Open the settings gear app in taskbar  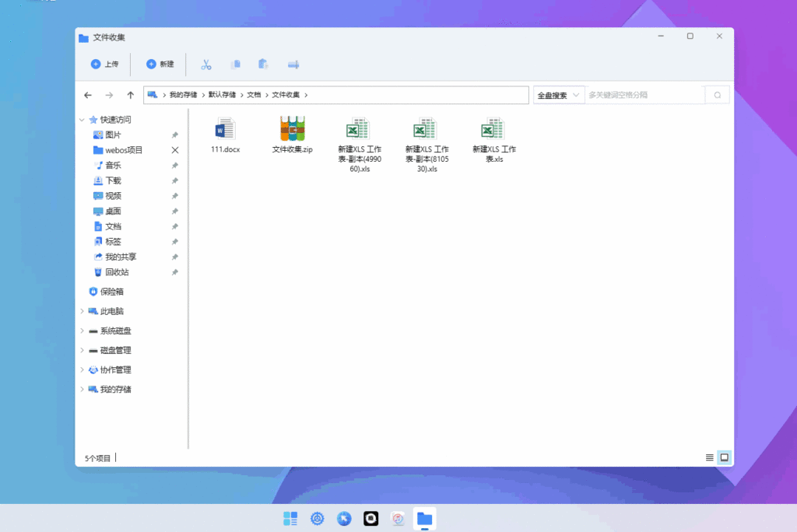tap(318, 519)
